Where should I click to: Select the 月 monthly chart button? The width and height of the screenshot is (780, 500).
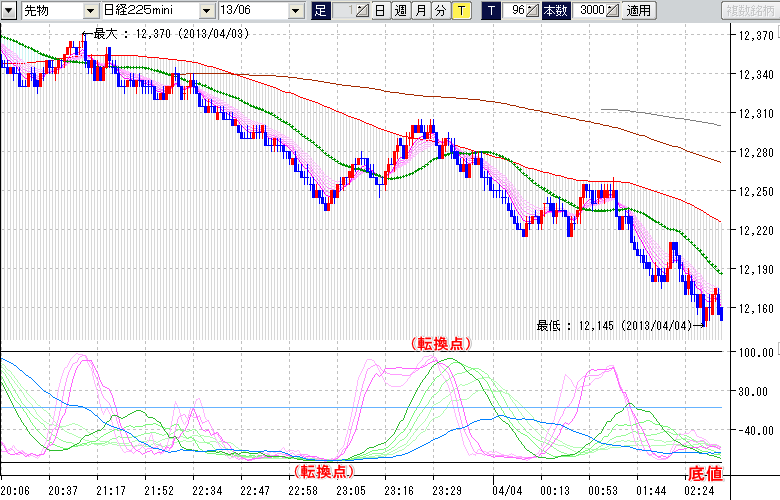420,11
